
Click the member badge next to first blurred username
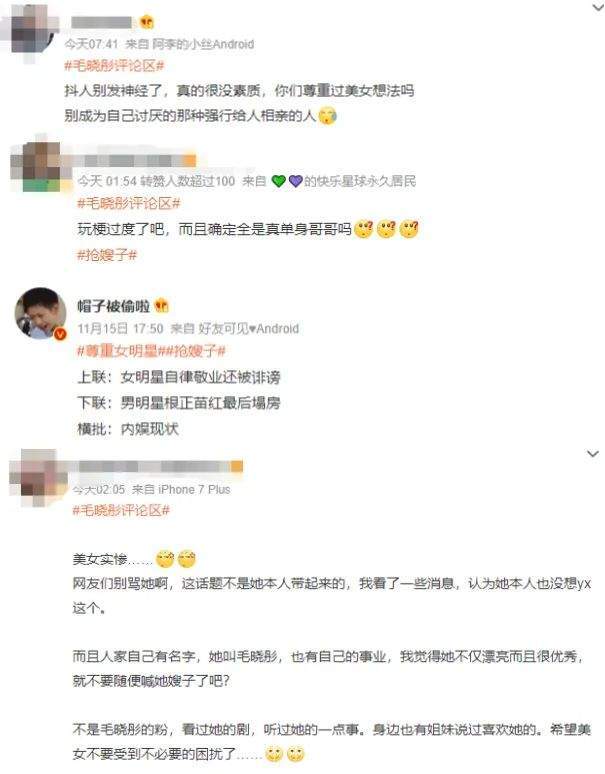147,22
